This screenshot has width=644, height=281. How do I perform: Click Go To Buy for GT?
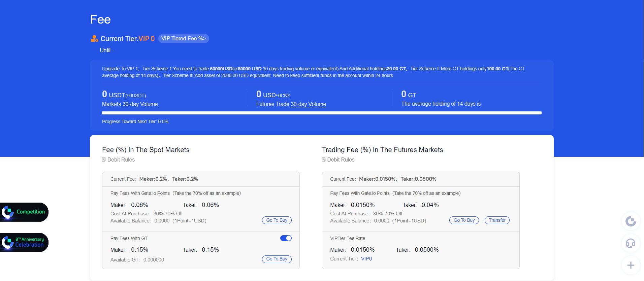pos(277,259)
